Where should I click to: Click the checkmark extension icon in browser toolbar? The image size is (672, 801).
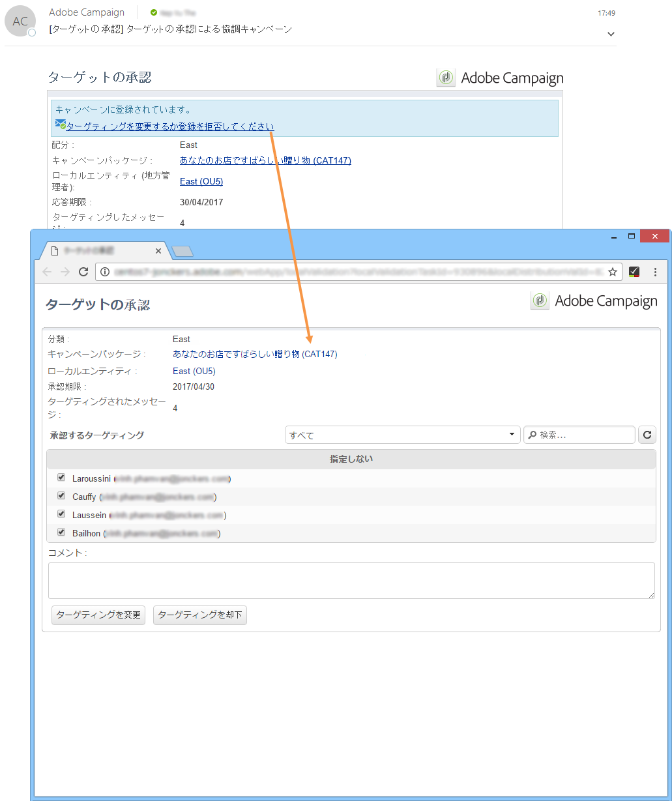pos(634,272)
